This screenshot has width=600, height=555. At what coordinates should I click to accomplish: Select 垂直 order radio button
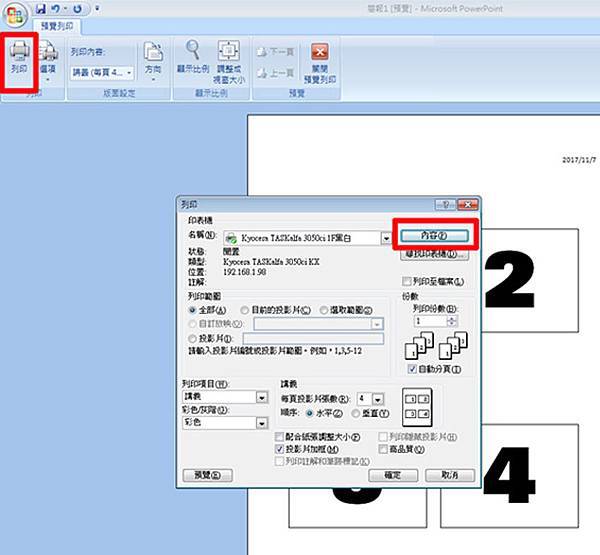[355, 414]
